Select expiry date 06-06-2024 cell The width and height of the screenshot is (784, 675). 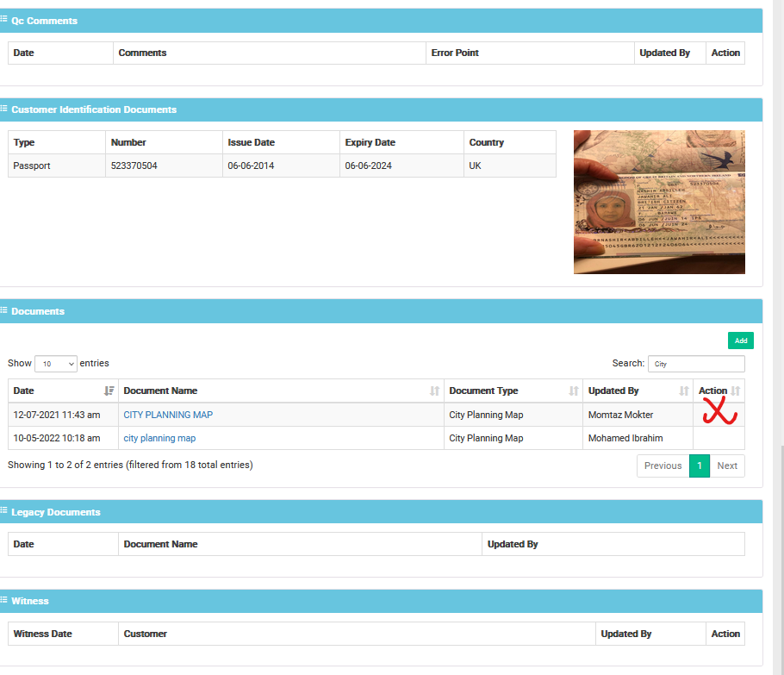tap(402, 166)
